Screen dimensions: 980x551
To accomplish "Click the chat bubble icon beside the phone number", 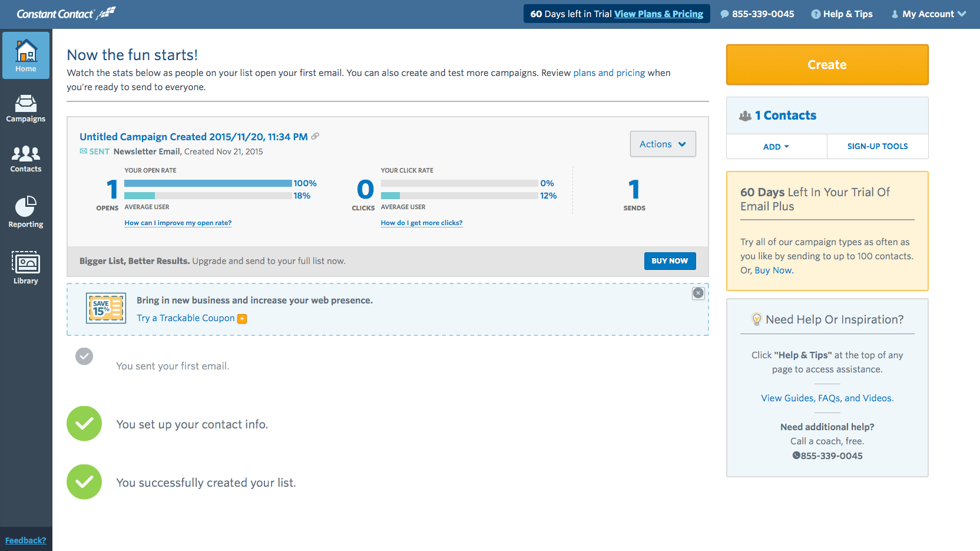I will 724,14.
